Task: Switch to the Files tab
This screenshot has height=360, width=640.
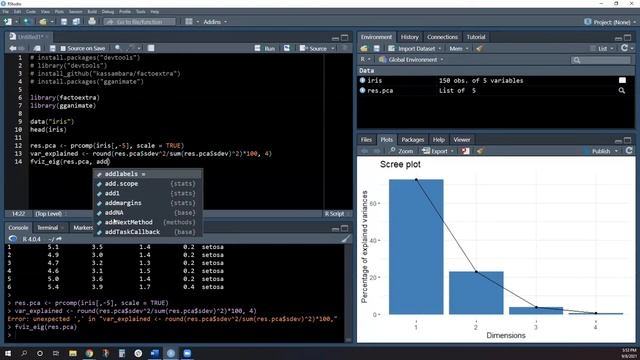Action: click(366, 140)
